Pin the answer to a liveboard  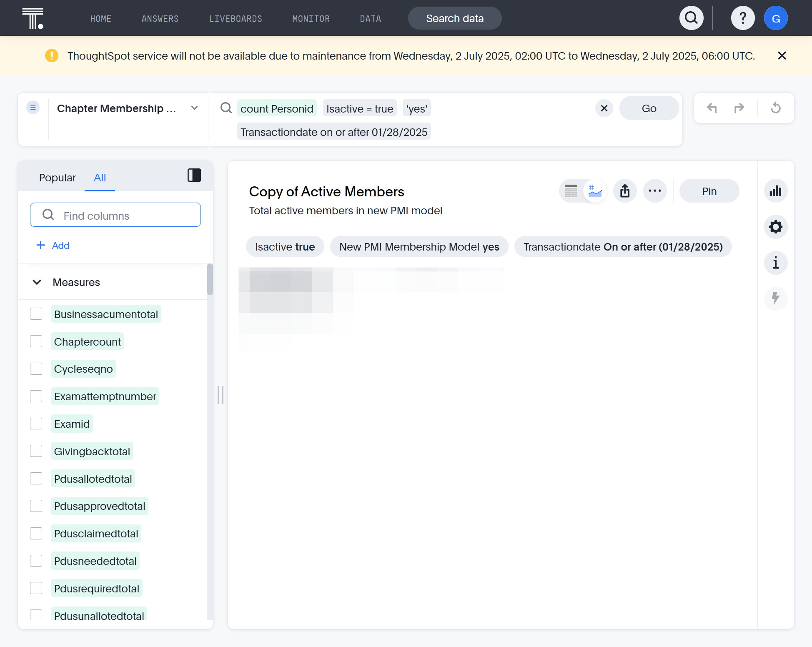click(x=709, y=191)
